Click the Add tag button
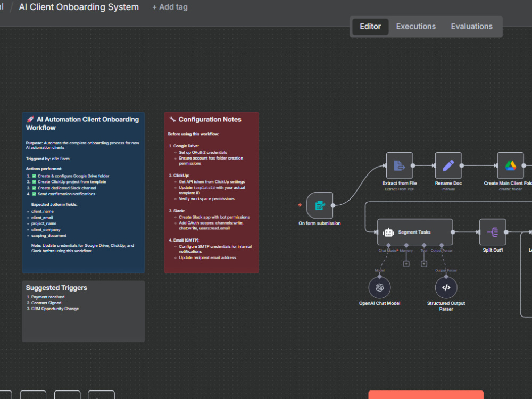 tap(170, 7)
